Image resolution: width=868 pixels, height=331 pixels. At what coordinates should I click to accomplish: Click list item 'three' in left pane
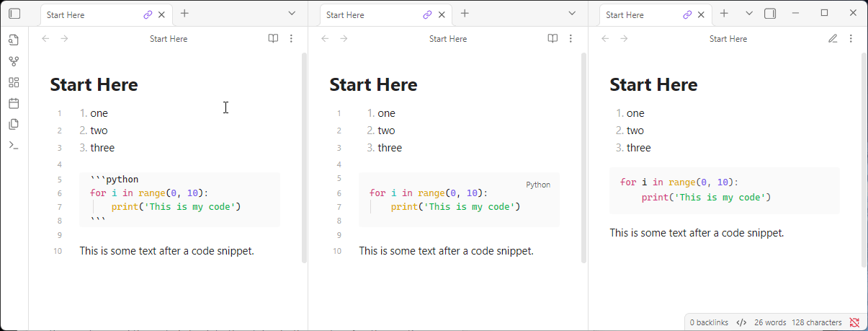pos(102,148)
